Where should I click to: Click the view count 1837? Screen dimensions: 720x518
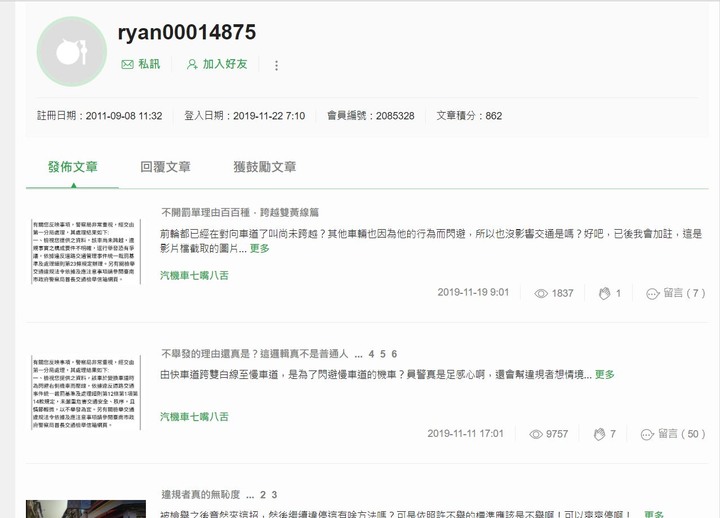point(562,293)
